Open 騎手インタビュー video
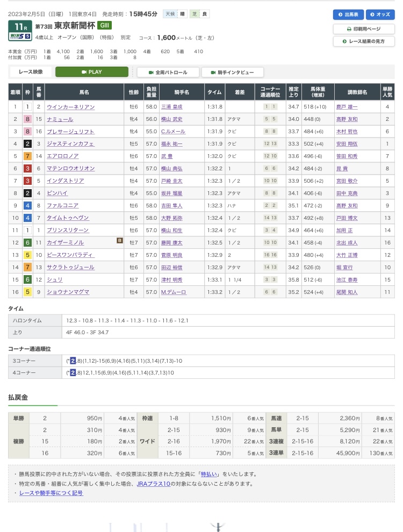The image size is (403, 532). 232,72
